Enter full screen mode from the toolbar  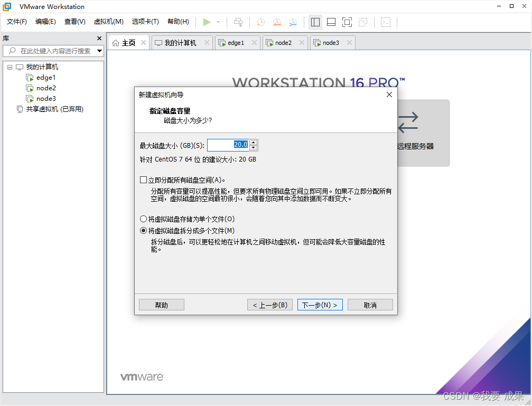(x=347, y=22)
